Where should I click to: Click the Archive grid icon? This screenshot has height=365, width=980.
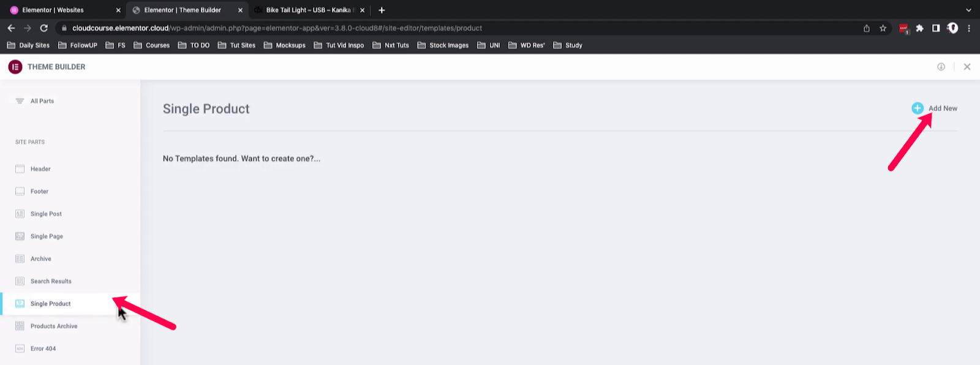click(x=20, y=258)
